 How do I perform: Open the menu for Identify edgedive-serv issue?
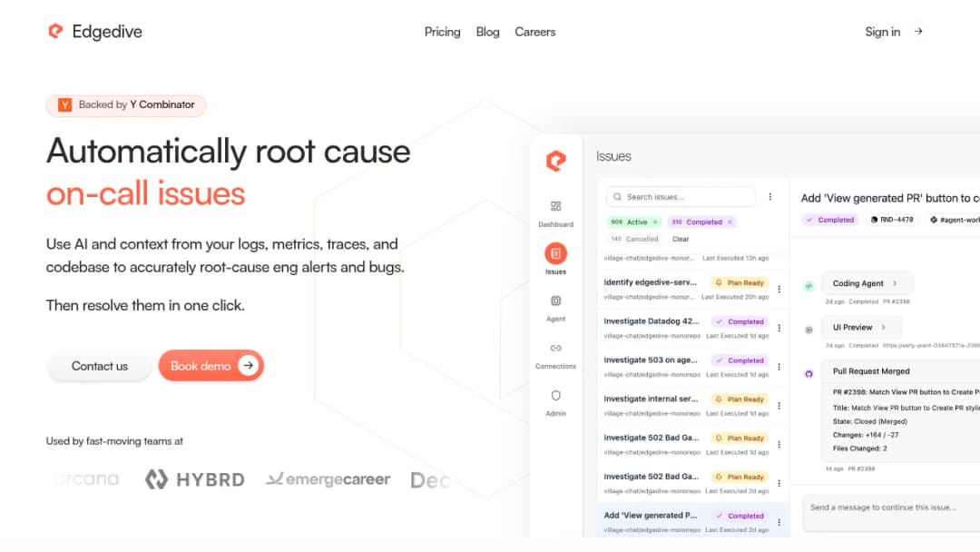(779, 289)
